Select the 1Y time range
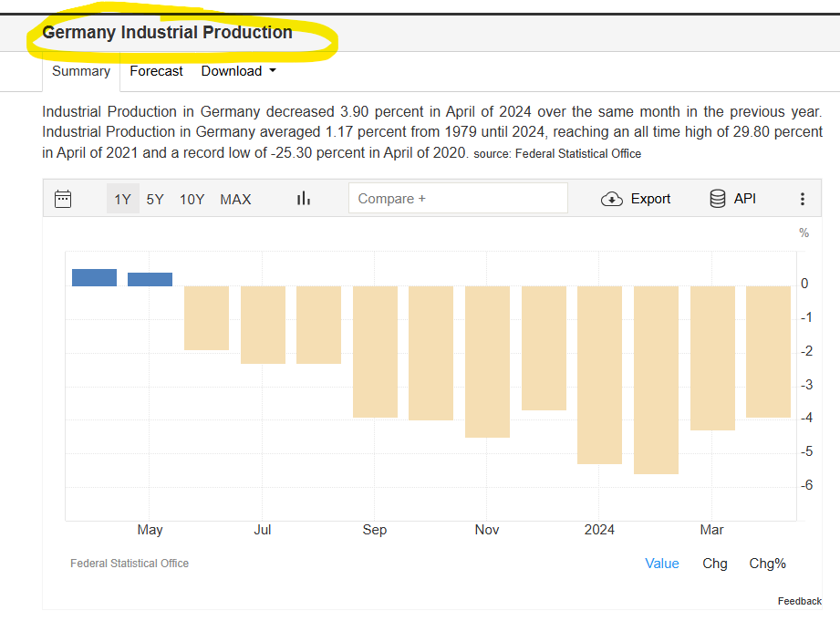The image size is (840, 621). coord(123,200)
